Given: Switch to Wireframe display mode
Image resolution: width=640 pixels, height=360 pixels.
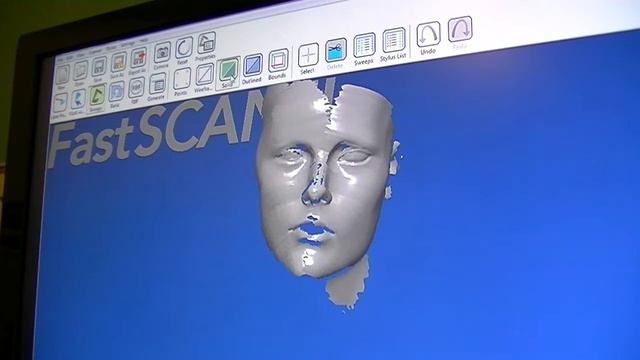Looking at the screenshot, I should (204, 75).
